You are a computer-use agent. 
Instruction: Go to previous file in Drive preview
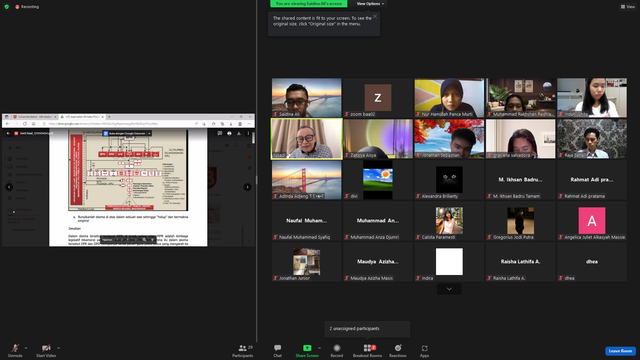[9, 187]
